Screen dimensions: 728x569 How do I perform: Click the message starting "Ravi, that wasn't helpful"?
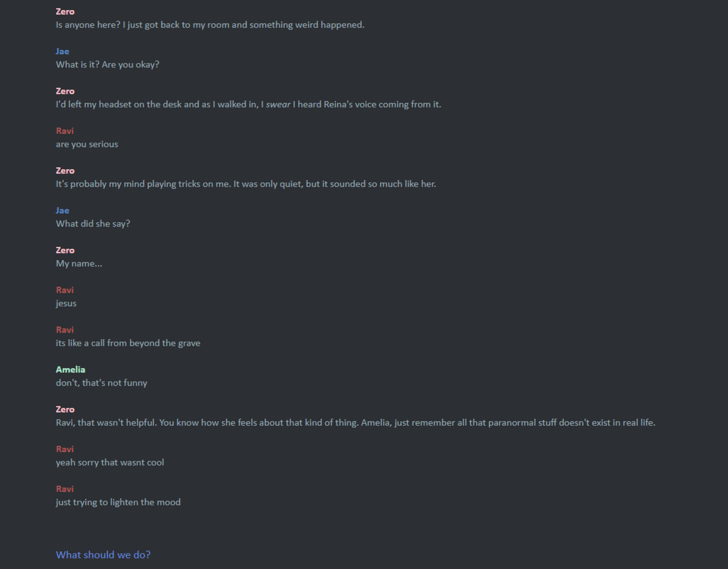[356, 423]
